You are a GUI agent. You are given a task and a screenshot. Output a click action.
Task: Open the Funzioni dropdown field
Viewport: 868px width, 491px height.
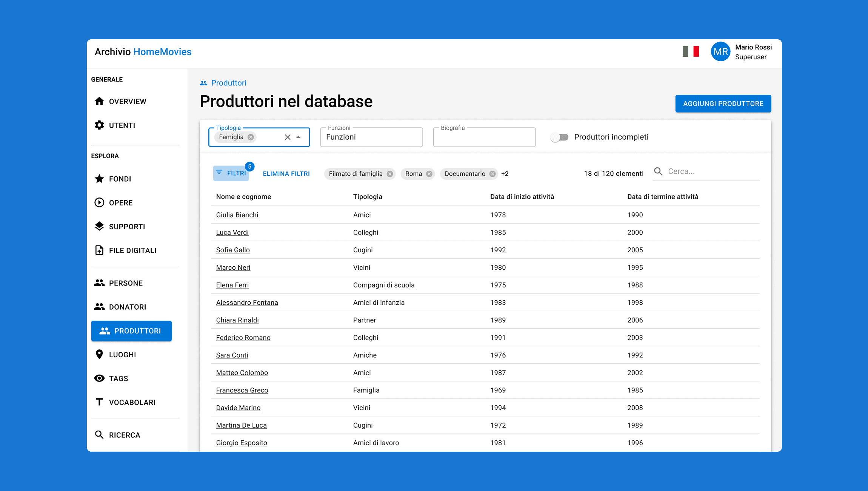point(371,137)
